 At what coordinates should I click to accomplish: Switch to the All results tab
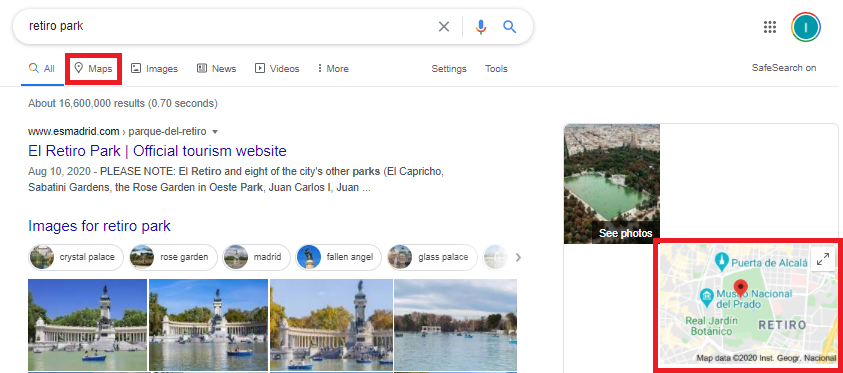42,69
